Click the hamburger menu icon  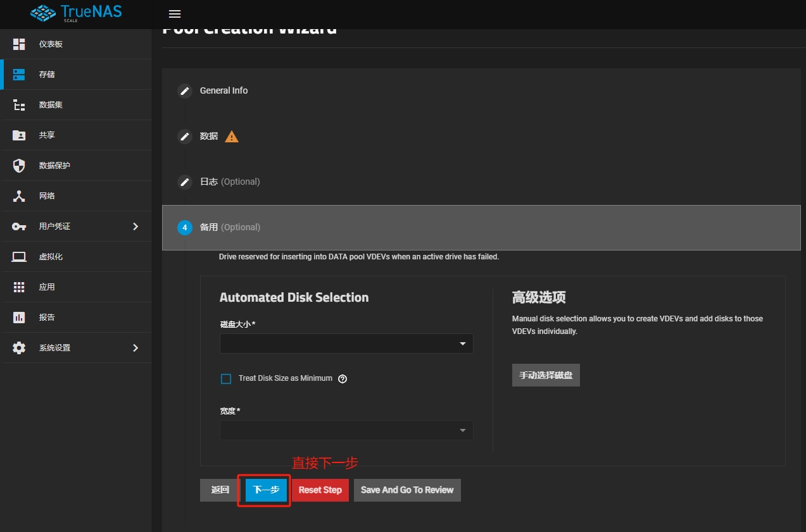click(175, 14)
